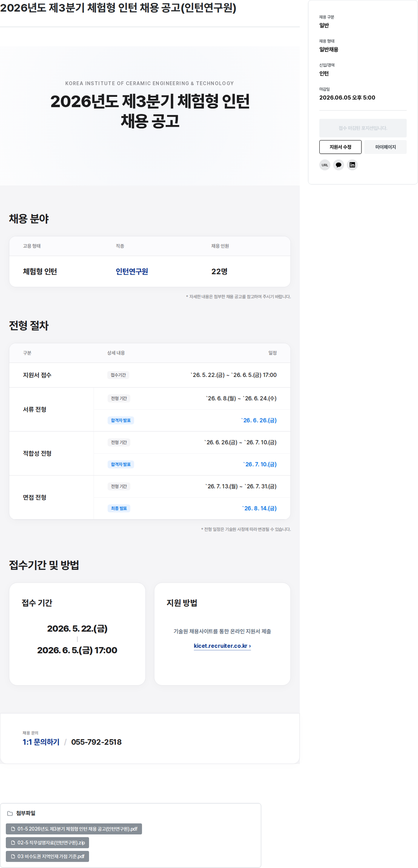Viewport: 418px width, 868px height.
Task: Click the 지원서 수정 button
Action: coord(340,147)
